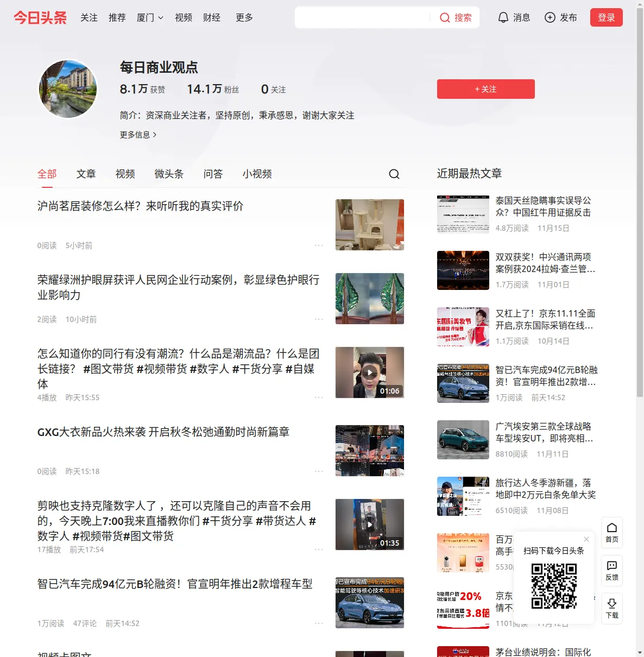644x657 pixels.
Task: Select 关注 in top navigation
Action: point(89,17)
